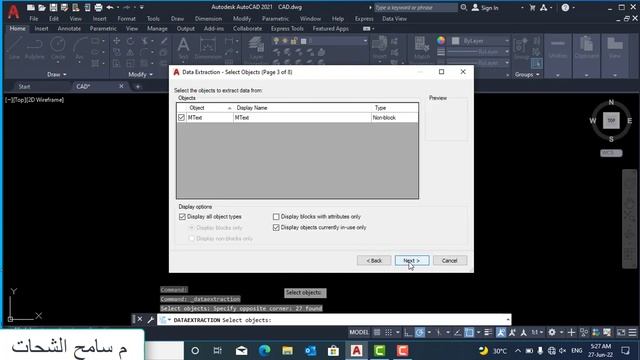Image resolution: width=640 pixels, height=360 pixels.
Task: Cancel the Data Extraction dialog
Action: [450, 260]
